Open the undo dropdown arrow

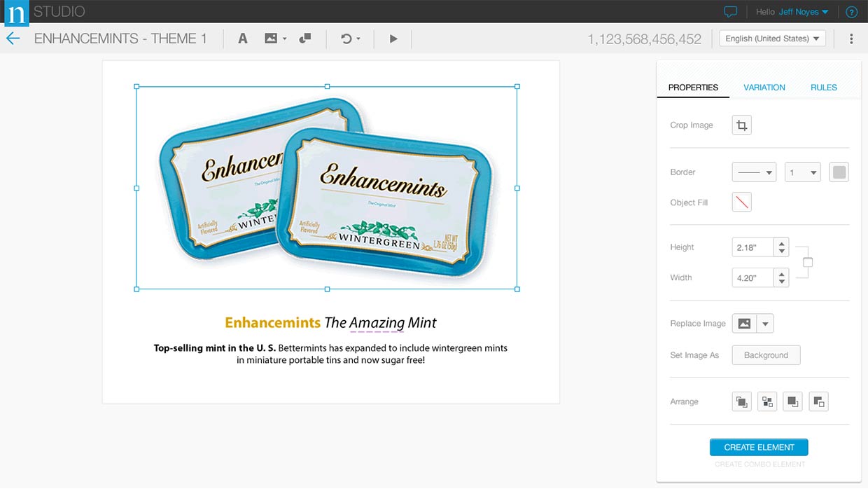(x=358, y=39)
